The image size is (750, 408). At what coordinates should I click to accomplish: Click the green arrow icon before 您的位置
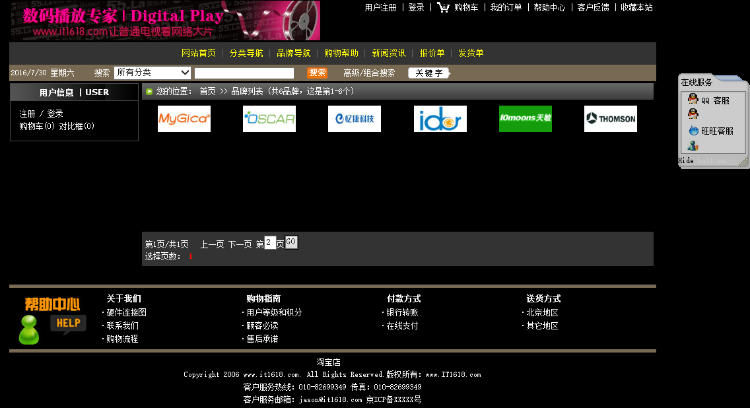click(149, 91)
